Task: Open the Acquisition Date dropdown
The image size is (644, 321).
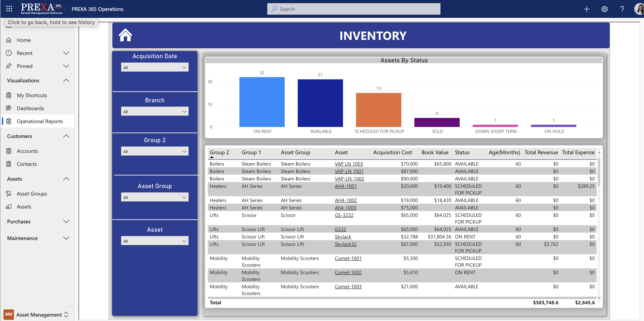Action: [155, 67]
